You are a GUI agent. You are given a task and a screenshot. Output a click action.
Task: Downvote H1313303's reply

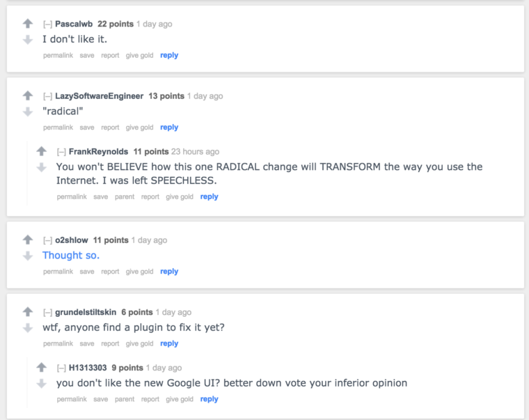pos(42,384)
